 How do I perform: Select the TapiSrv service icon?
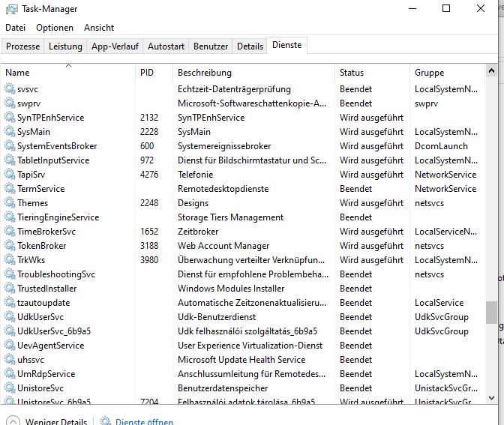[x=10, y=175]
